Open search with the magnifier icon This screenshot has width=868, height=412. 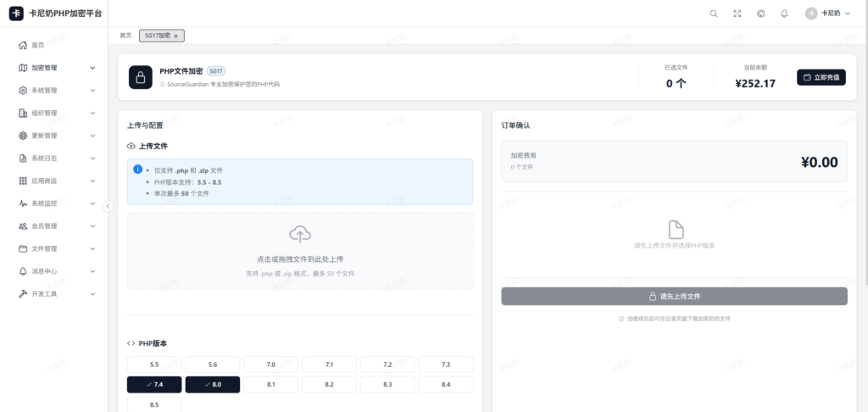(x=714, y=14)
